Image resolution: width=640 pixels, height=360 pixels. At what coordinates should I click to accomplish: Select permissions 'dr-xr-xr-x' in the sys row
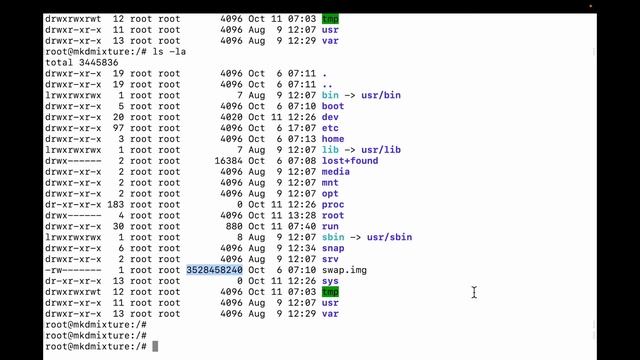[73, 281]
